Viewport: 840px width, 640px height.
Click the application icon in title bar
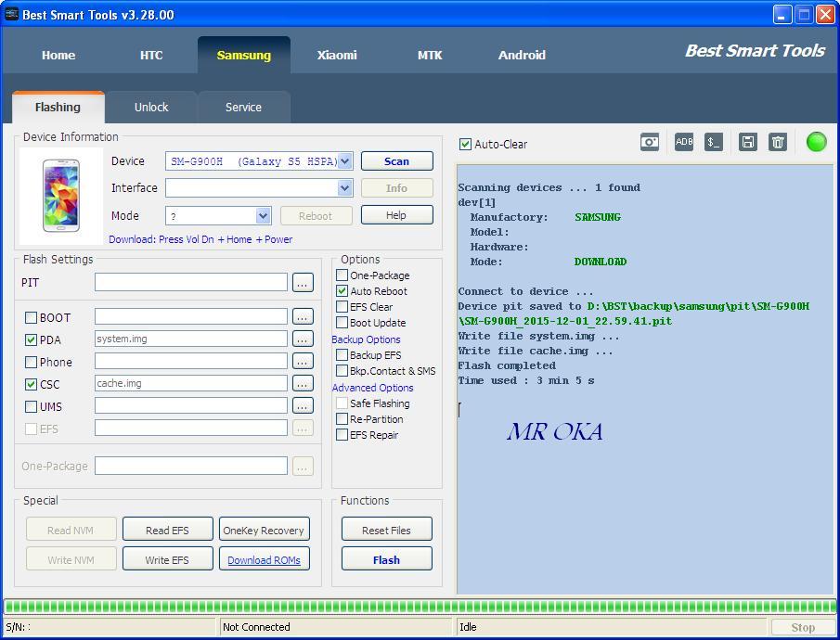click(x=11, y=15)
